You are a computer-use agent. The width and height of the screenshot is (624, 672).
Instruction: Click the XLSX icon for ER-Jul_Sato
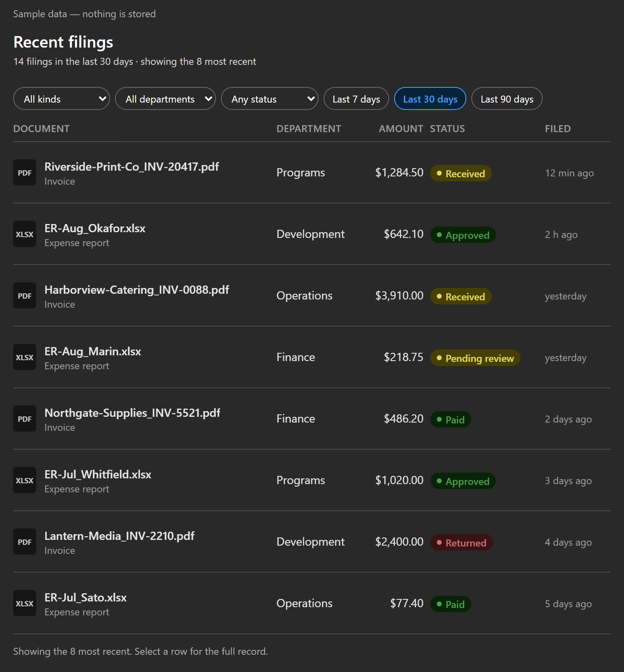pos(25,603)
